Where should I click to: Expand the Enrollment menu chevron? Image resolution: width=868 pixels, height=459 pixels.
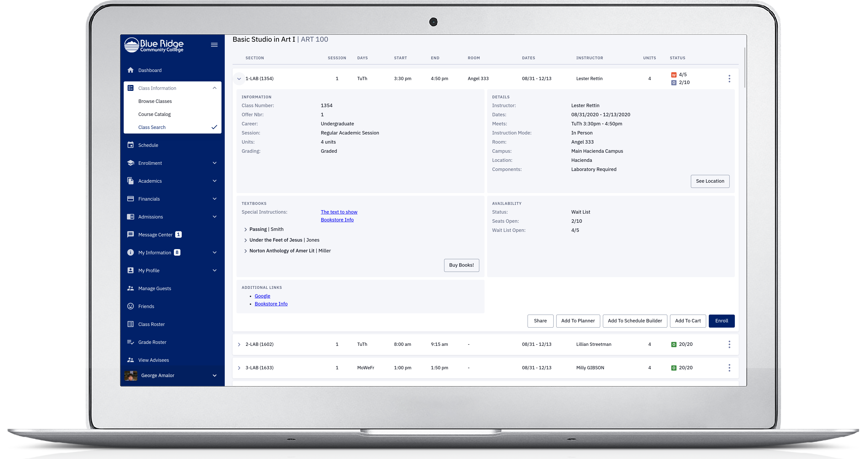coord(214,163)
